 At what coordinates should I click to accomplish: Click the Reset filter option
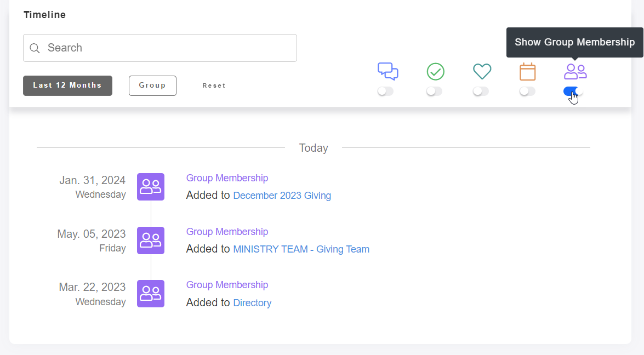tap(214, 85)
